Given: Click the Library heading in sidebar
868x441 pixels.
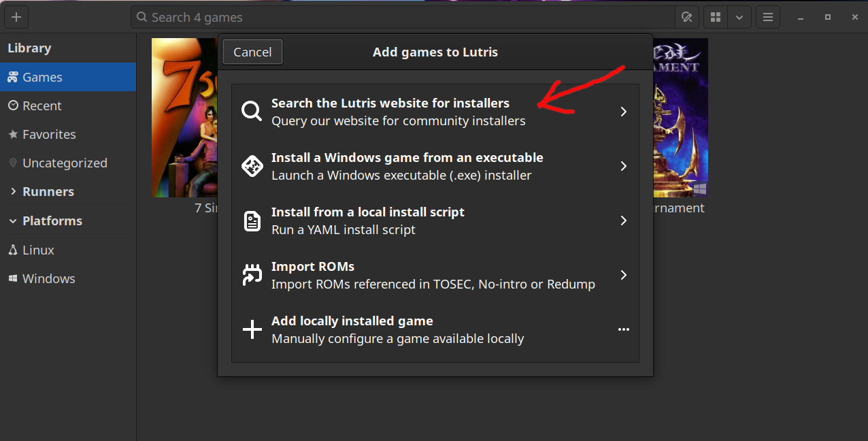Looking at the screenshot, I should [29, 48].
